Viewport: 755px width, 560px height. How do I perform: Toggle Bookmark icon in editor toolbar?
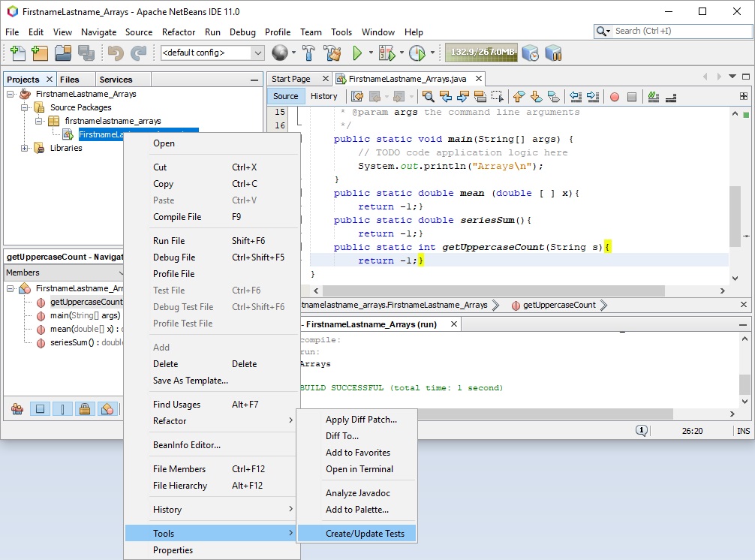click(x=554, y=97)
